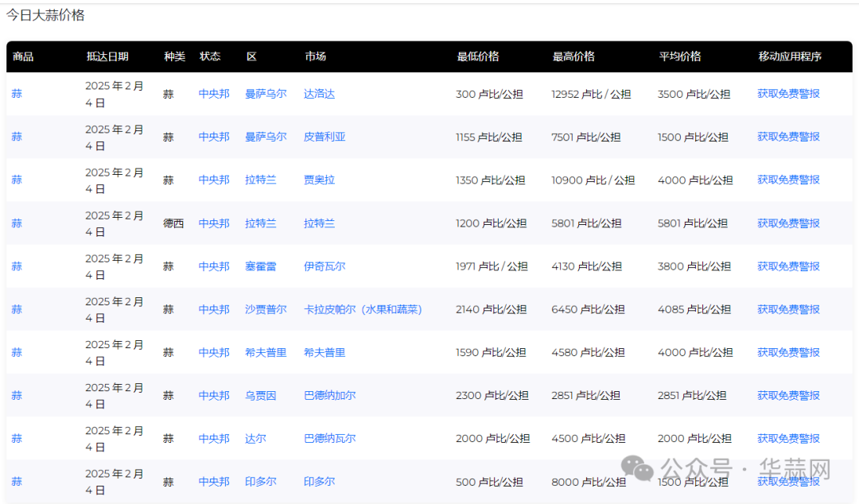Click the 种类 column header

[175, 56]
